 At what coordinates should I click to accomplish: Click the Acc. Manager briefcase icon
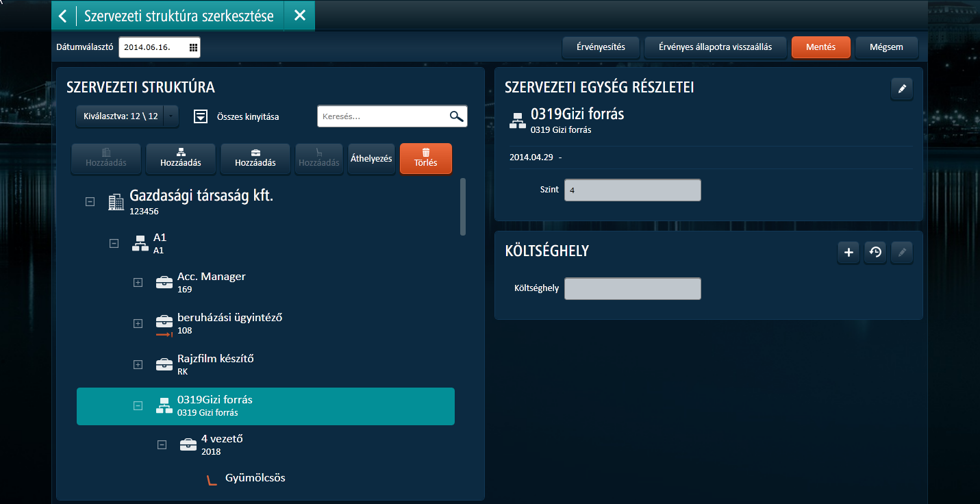[x=164, y=282]
